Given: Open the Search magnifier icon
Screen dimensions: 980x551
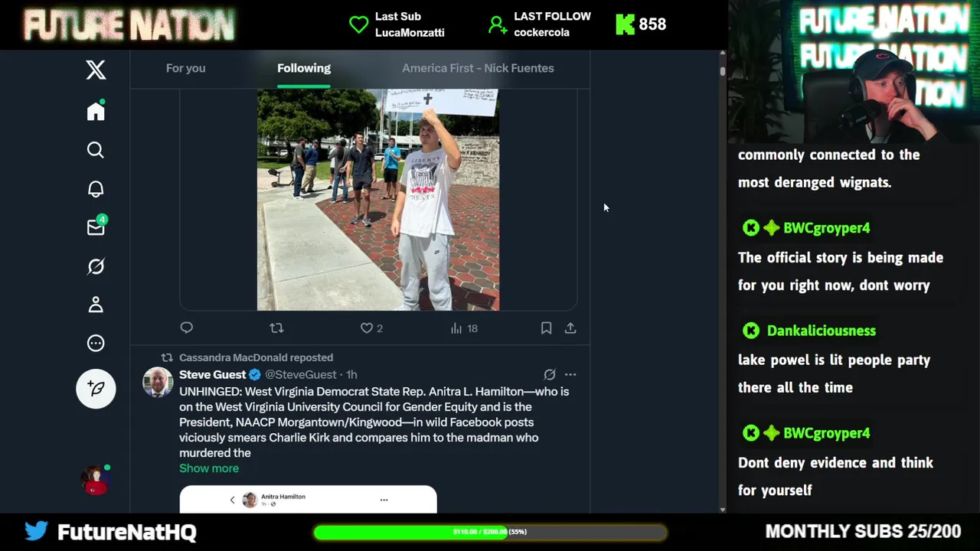Looking at the screenshot, I should tap(96, 150).
